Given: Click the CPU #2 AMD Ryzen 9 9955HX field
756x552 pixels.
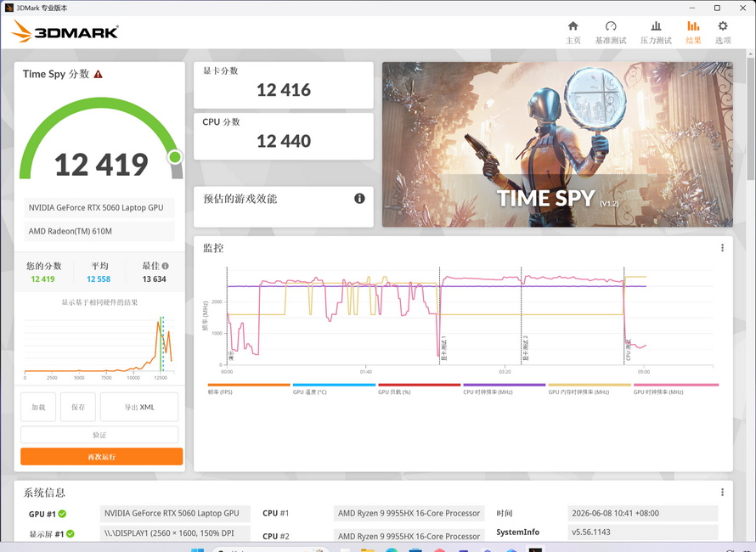Looking at the screenshot, I should point(409,536).
